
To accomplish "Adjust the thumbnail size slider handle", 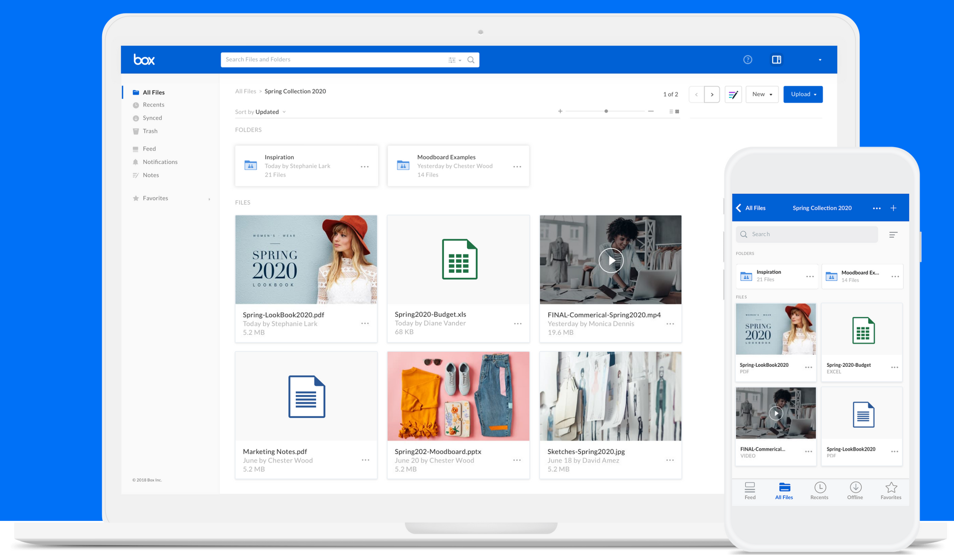I will click(606, 111).
